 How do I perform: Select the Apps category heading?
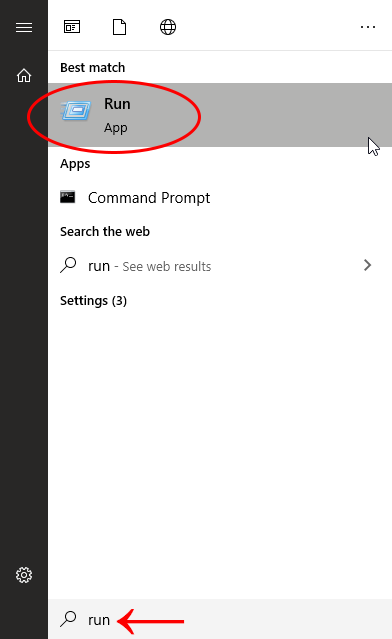75,164
